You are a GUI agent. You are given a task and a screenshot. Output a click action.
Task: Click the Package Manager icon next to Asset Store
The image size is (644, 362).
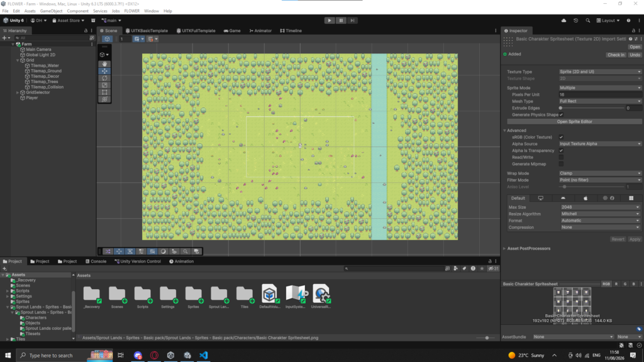[93, 21]
